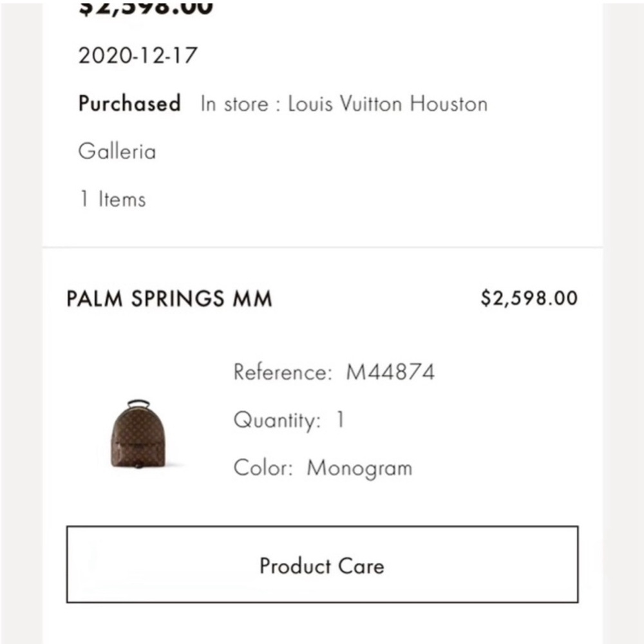Image resolution: width=644 pixels, height=644 pixels.
Task: Select the divider line above the product section
Action: coord(323,247)
